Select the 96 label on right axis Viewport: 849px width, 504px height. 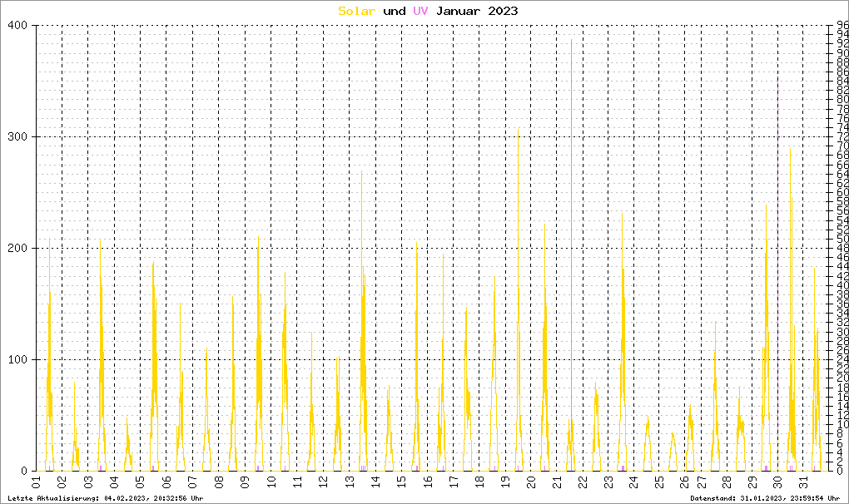842,26
